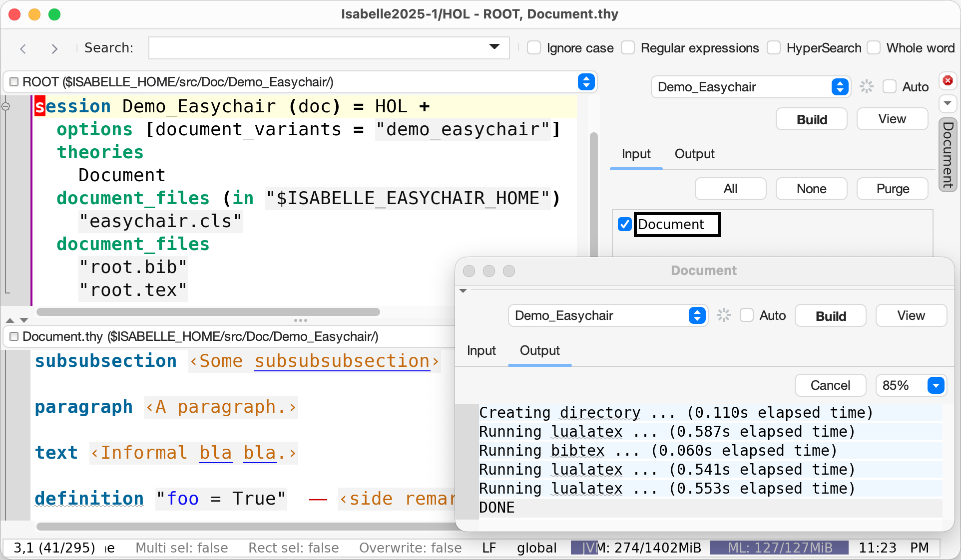Switch to Input tab in floating window
This screenshot has width=961, height=560.
(x=481, y=351)
